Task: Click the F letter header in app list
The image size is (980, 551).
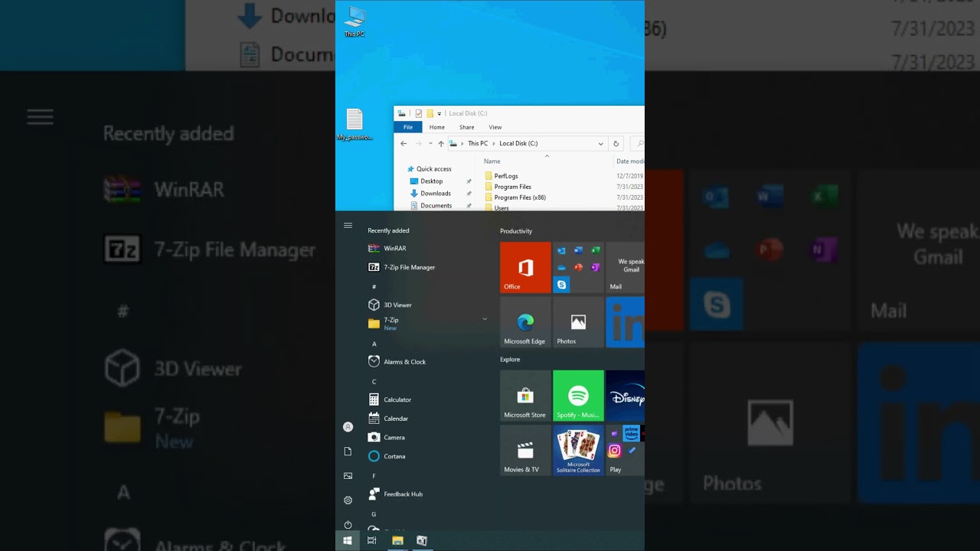Action: 374,475
